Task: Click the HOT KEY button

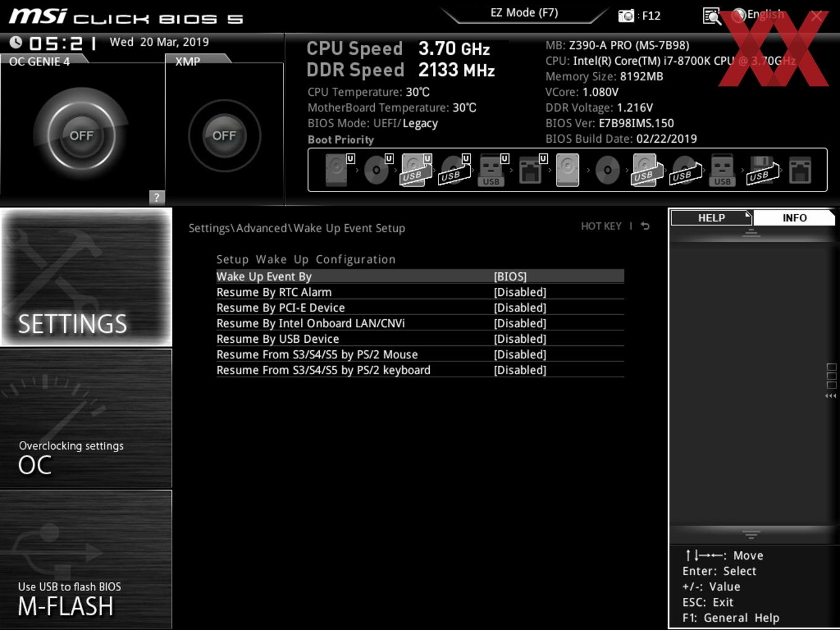Action: [x=601, y=226]
